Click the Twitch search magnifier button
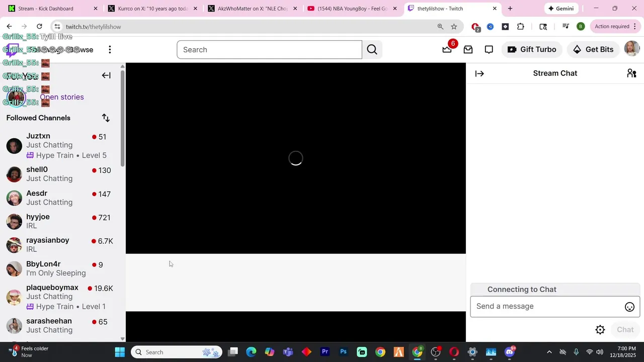Screen dimensions: 644x362 (372, 49)
